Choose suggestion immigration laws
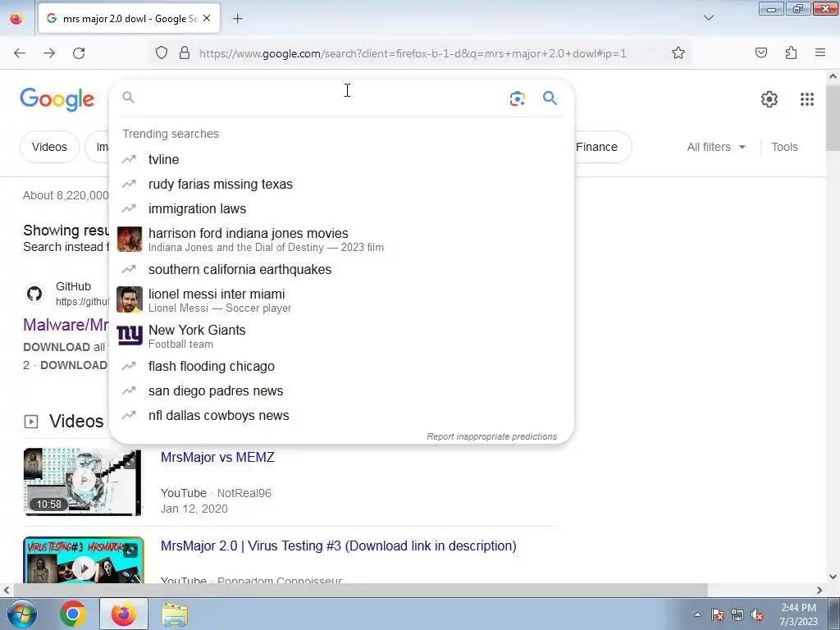Viewport: 840px width, 630px height. pos(341,208)
